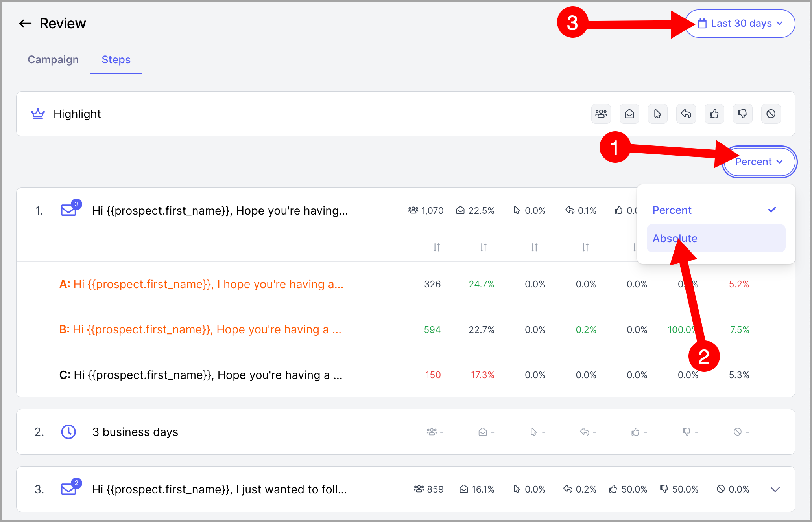Highlight by thumbs down icon
This screenshot has height=522, width=812.
pos(743,114)
